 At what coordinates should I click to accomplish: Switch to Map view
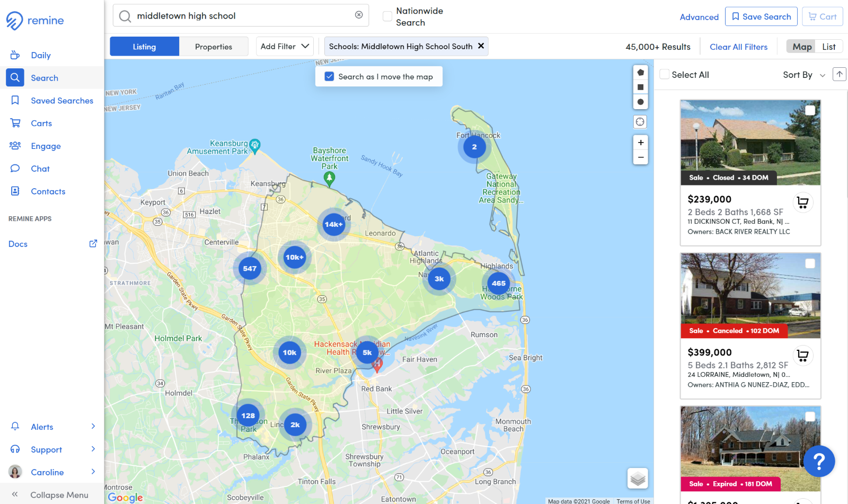tap(801, 47)
